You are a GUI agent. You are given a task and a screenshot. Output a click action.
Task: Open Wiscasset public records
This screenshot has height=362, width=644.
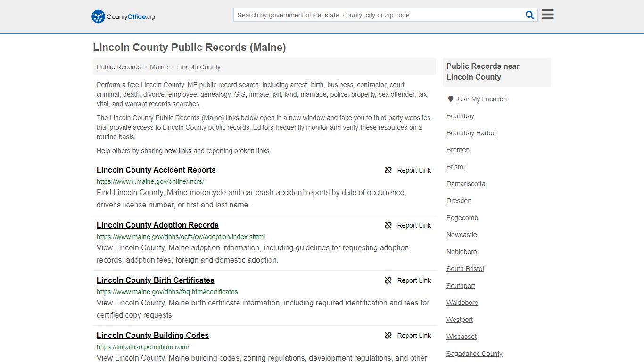[x=462, y=337]
